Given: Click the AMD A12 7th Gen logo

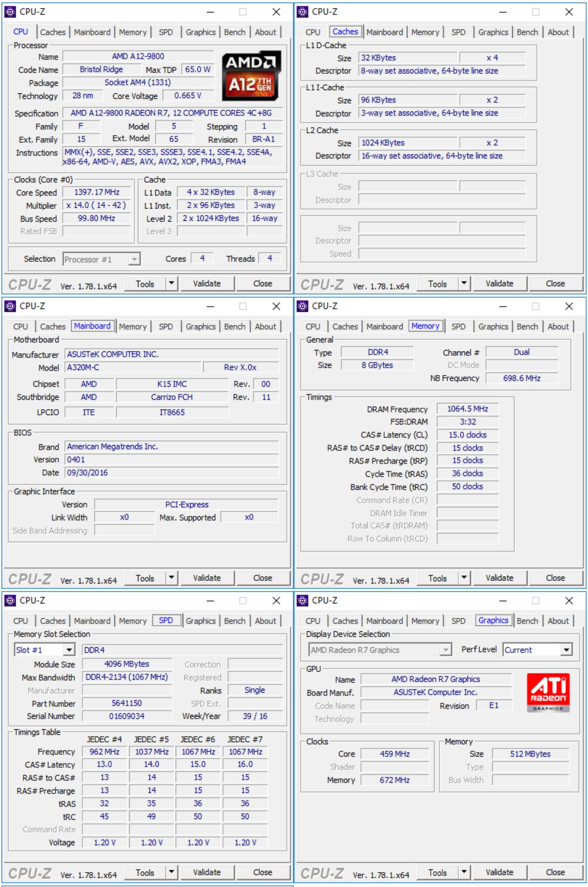Looking at the screenshot, I should click(x=251, y=76).
